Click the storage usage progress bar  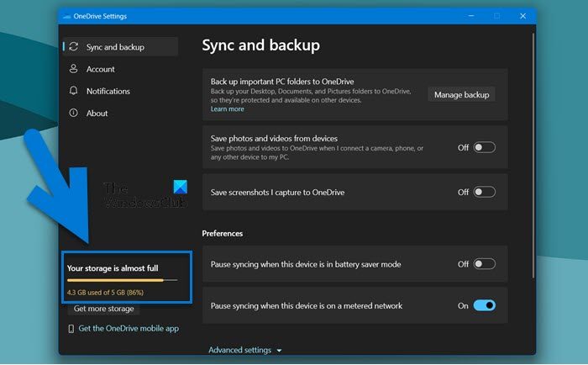coord(122,280)
